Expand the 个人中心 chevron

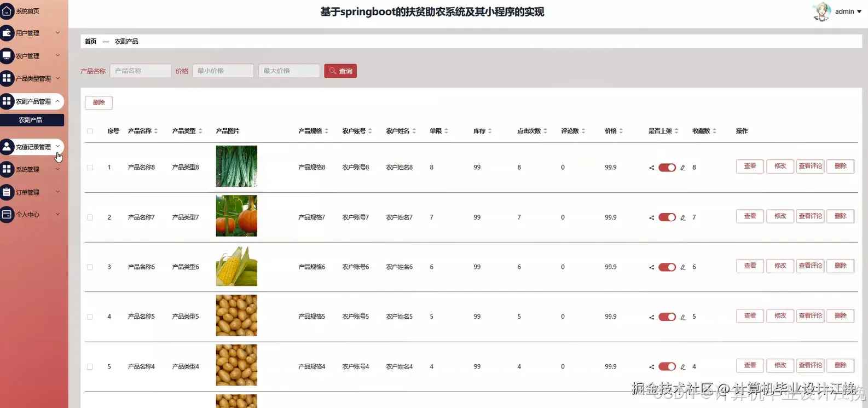58,214
